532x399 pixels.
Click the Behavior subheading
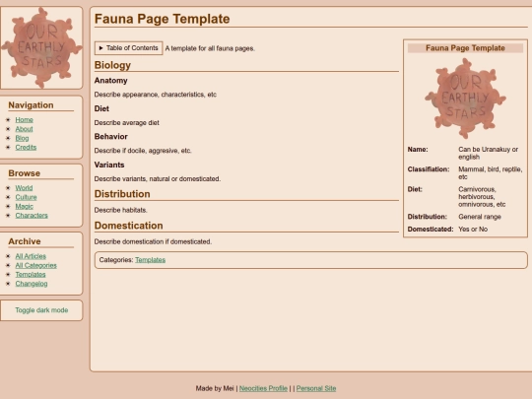coord(111,136)
